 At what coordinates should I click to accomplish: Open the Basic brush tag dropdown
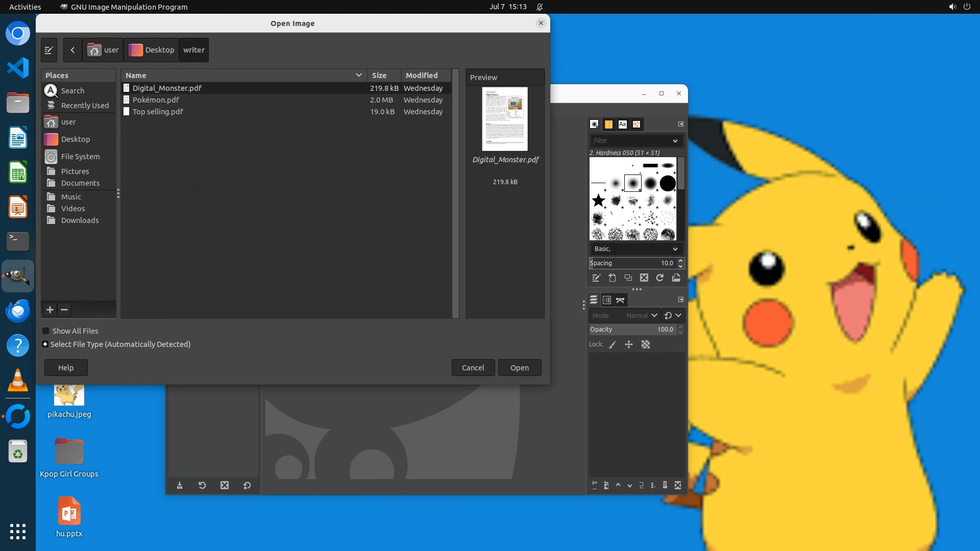635,249
